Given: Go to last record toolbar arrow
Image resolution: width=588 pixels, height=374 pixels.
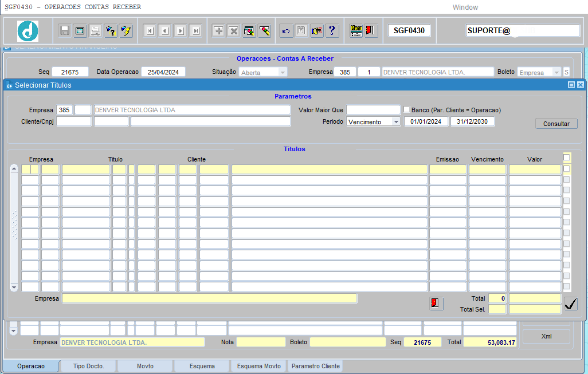Looking at the screenshot, I should click(196, 31).
